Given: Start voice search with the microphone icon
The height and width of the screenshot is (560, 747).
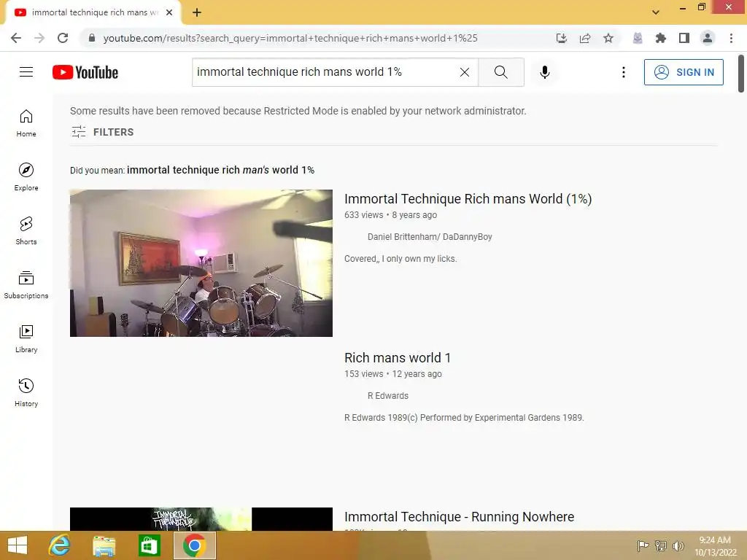Looking at the screenshot, I should click(x=545, y=72).
